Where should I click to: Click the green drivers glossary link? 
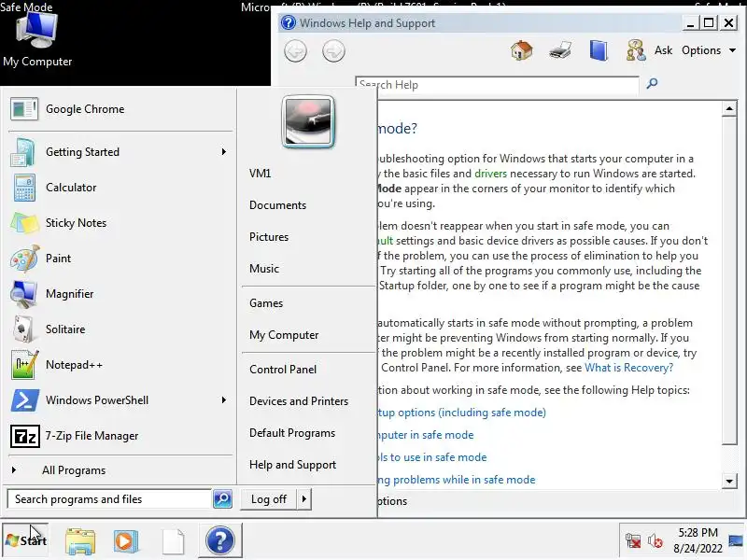[x=491, y=174]
